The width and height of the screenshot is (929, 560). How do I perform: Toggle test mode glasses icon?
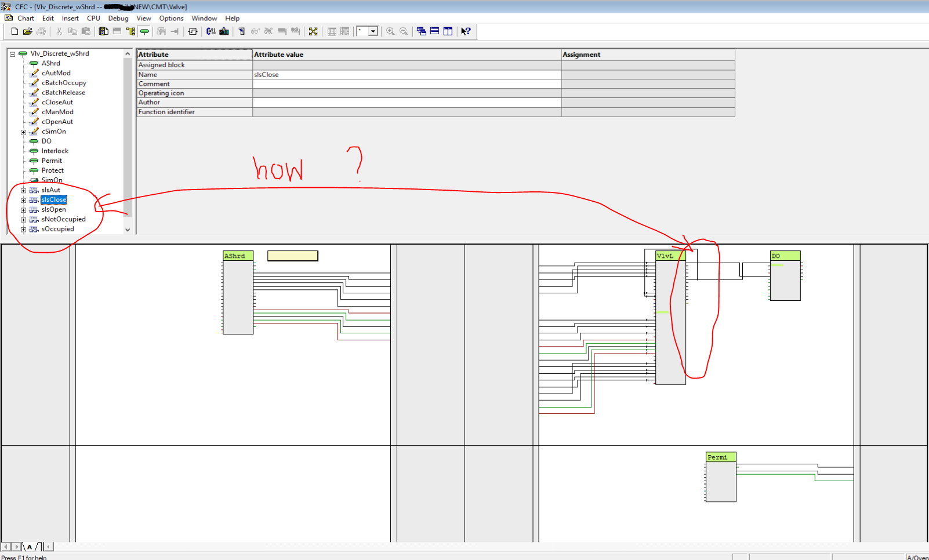click(x=255, y=31)
